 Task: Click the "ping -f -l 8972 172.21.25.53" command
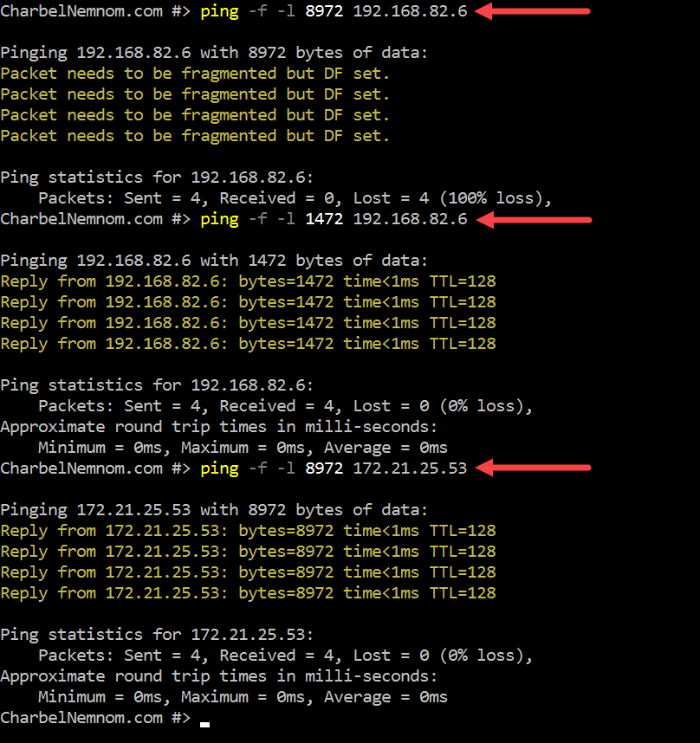(334, 468)
